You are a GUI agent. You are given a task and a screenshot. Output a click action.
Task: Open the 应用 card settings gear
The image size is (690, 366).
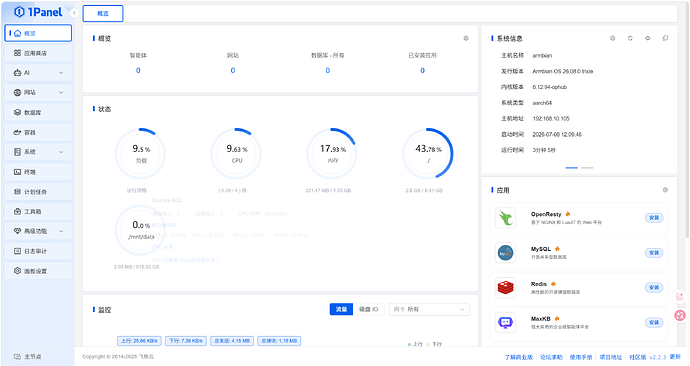pos(665,190)
